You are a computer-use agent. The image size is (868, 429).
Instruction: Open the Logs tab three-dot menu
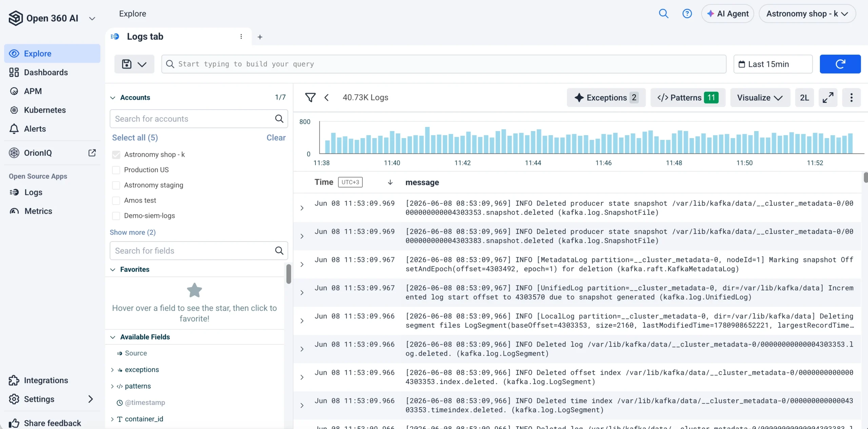tap(241, 37)
